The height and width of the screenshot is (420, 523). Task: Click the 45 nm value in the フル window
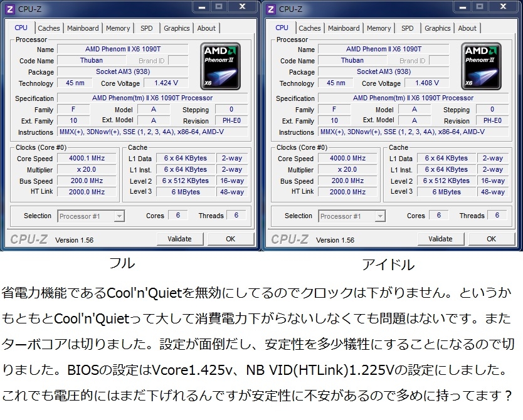tap(75, 83)
